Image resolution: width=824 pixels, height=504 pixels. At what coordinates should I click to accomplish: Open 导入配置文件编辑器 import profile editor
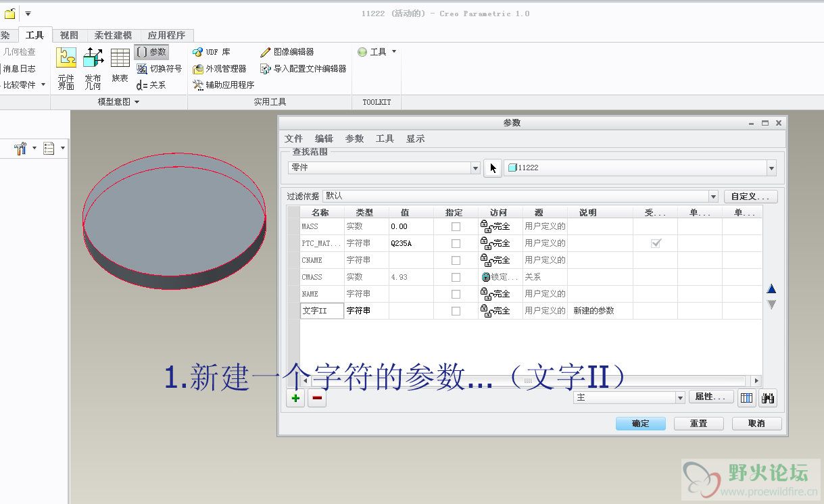(x=304, y=68)
